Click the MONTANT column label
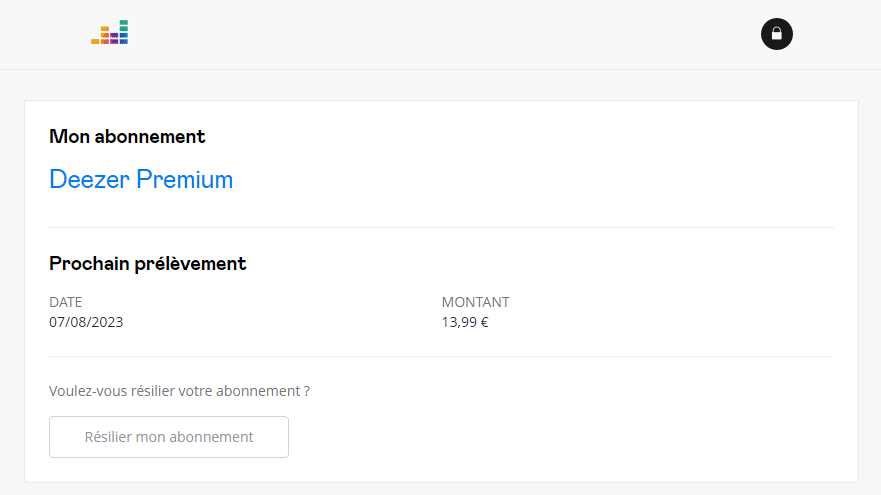This screenshot has width=881, height=495. point(475,302)
